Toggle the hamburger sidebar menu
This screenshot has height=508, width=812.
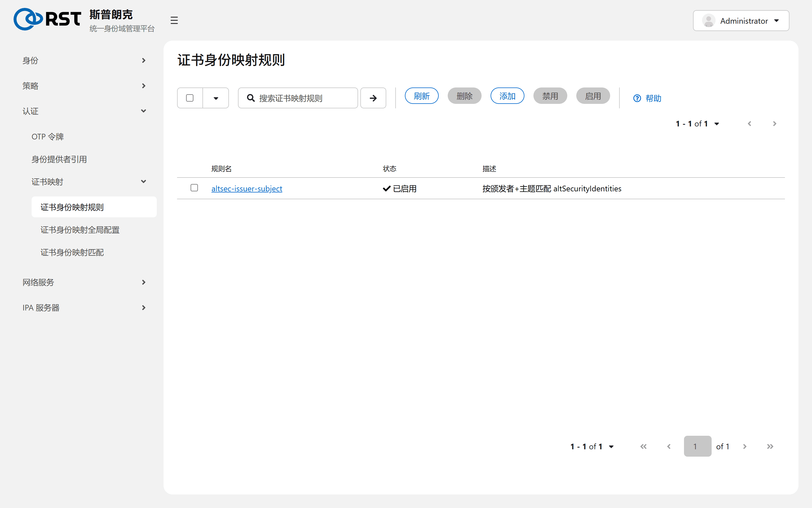point(174,21)
